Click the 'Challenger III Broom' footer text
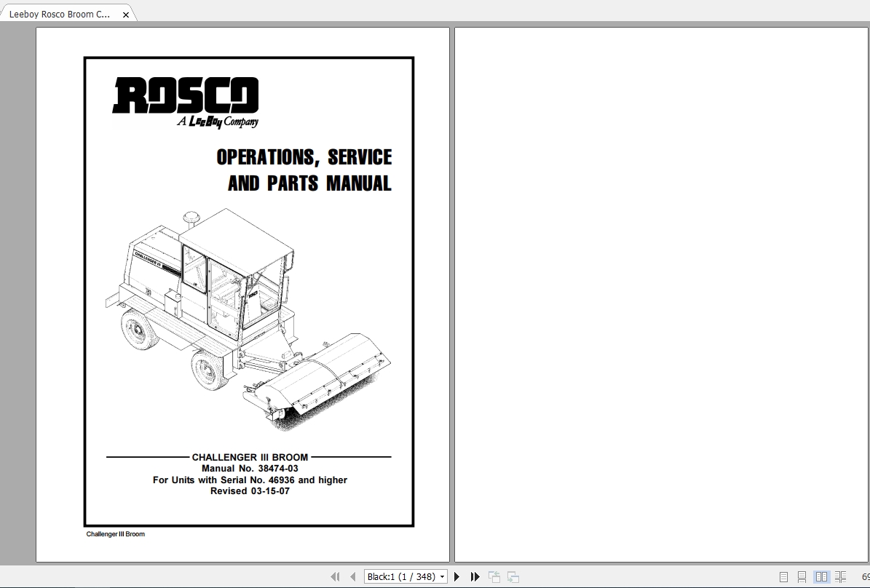This screenshot has height=588, width=870. pos(116,534)
